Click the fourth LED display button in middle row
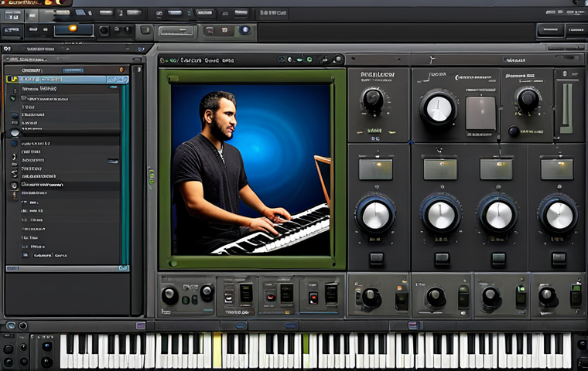 coord(557,169)
